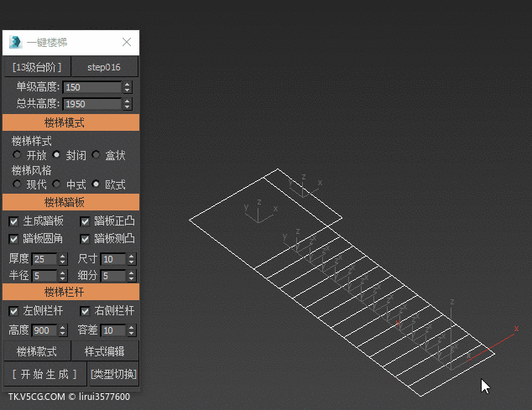This screenshot has height=410, width=532.
Task: Choose the 盒状 stair style option
Action: click(x=96, y=155)
